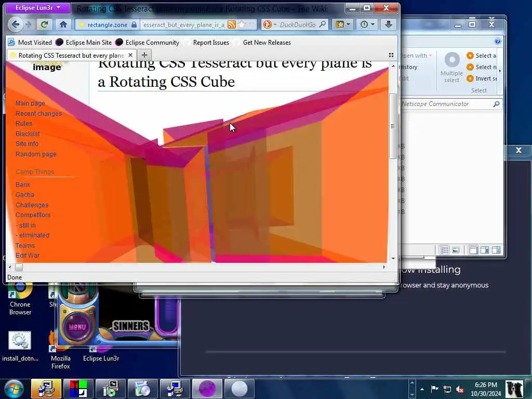The image size is (532, 399).
Task: Click Invert selection in Explorer ribbon
Action: 482,78
